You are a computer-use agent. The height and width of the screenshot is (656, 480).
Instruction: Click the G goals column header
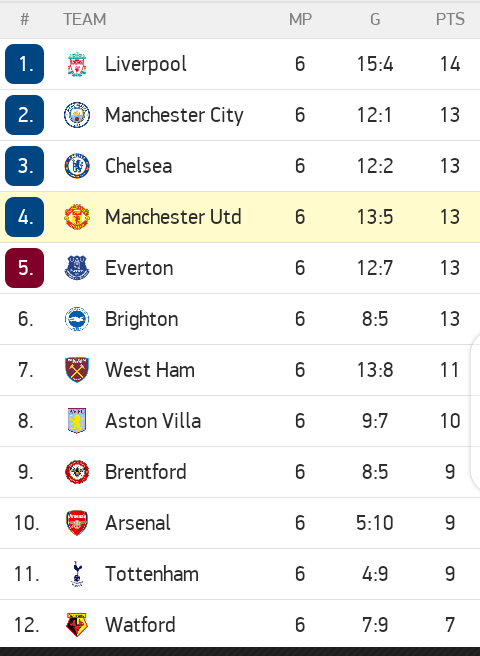pyautogui.click(x=375, y=19)
